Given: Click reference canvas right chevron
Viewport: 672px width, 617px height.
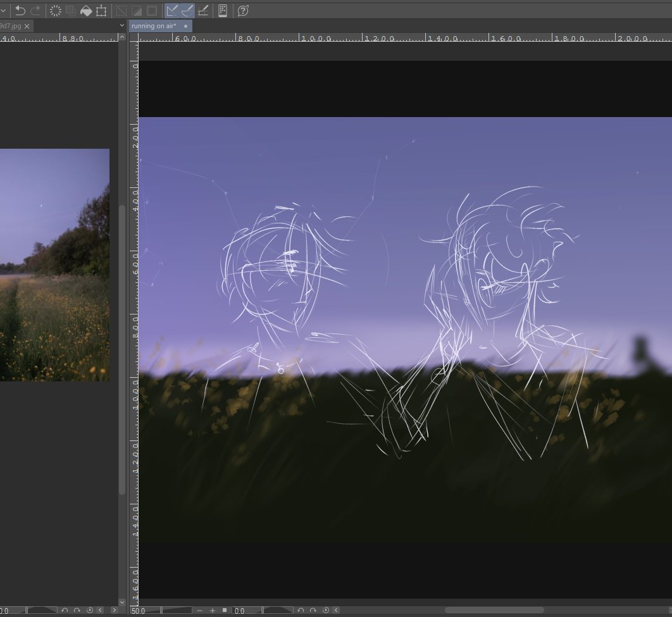Looking at the screenshot, I should tap(114, 610).
